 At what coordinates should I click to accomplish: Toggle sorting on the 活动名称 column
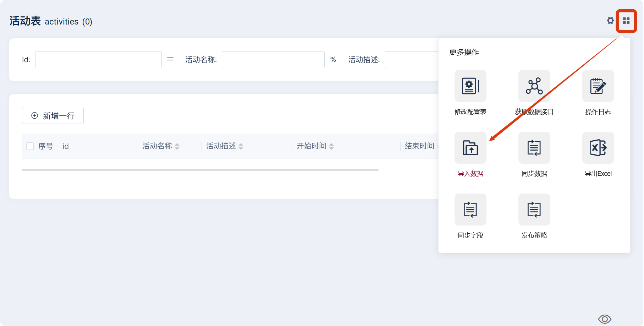pyautogui.click(x=177, y=146)
